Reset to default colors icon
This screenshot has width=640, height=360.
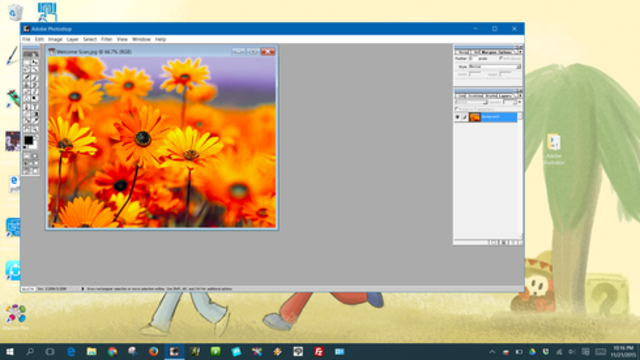point(24,147)
